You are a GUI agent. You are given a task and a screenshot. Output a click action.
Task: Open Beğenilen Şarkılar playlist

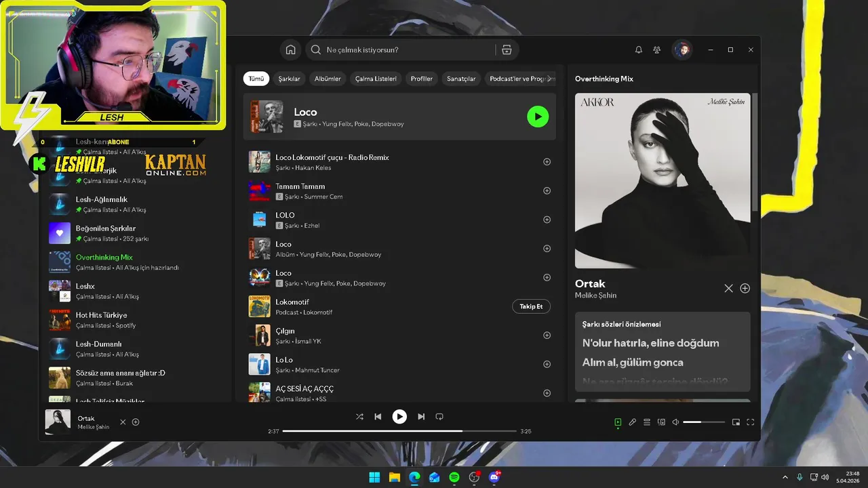[x=135, y=233]
